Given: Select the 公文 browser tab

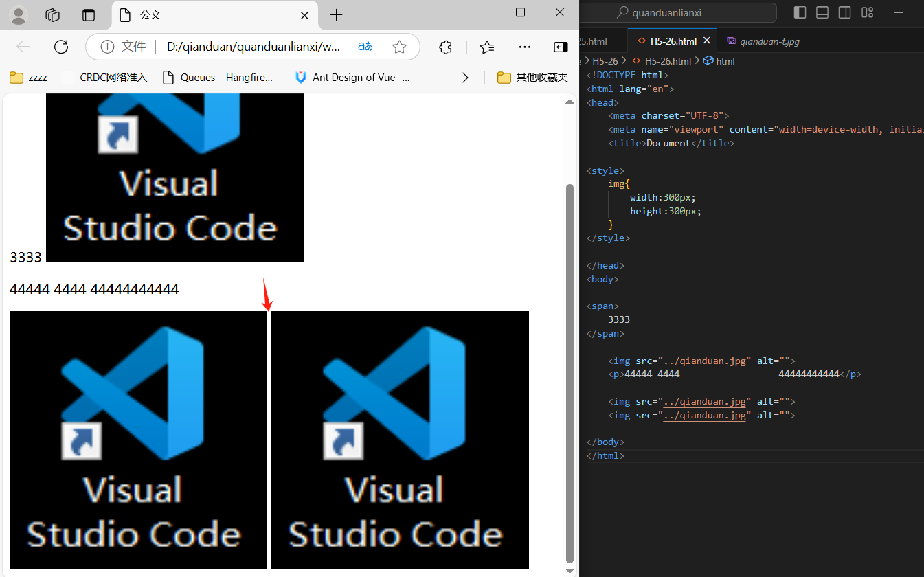Looking at the screenshot, I should pyautogui.click(x=214, y=15).
